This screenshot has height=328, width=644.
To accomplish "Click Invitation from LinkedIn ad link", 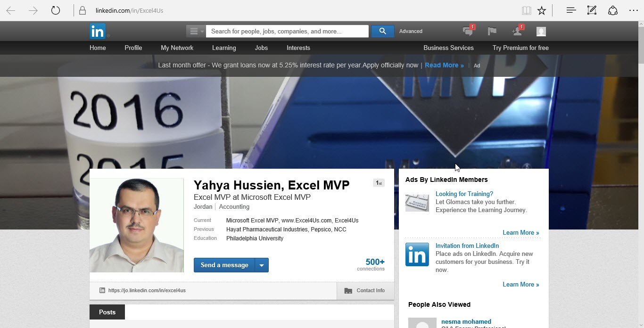I will coord(467,246).
